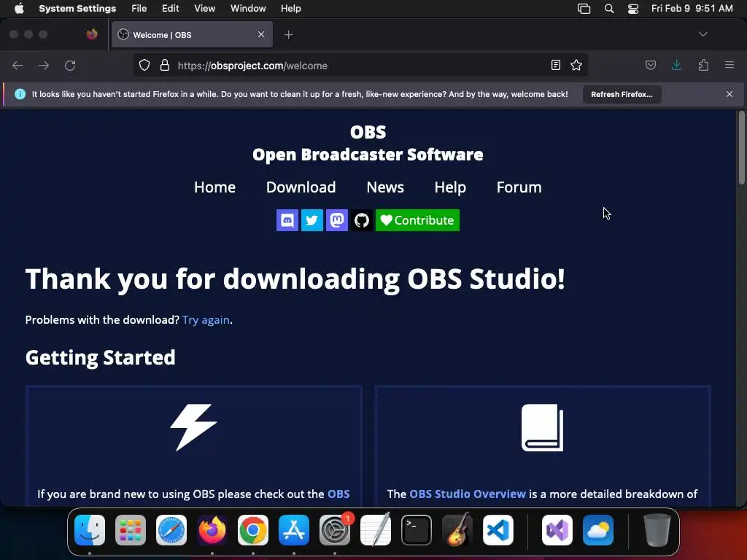
Task: Open App Store from the Dock
Action: [294, 530]
